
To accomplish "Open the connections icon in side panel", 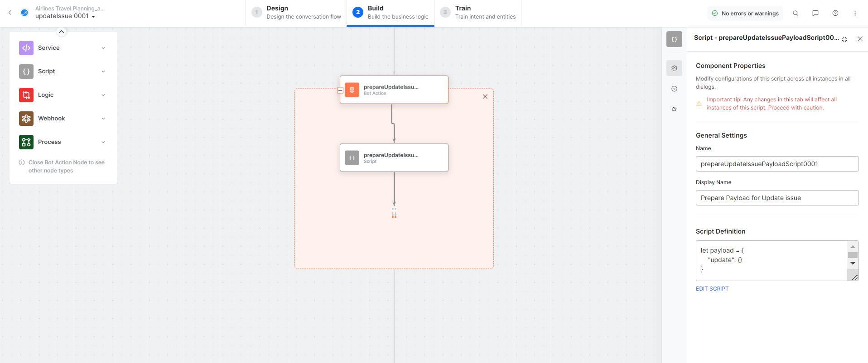I will [x=674, y=109].
